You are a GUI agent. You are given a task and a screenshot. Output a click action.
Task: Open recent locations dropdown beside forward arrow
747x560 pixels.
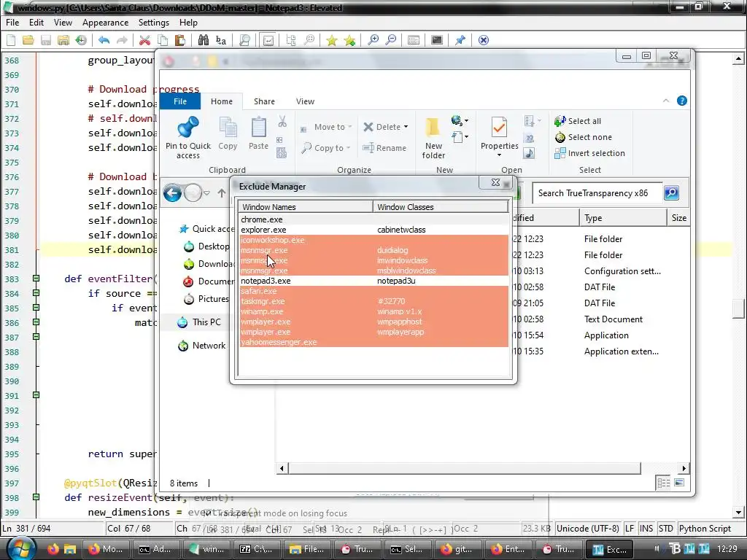[206, 192]
